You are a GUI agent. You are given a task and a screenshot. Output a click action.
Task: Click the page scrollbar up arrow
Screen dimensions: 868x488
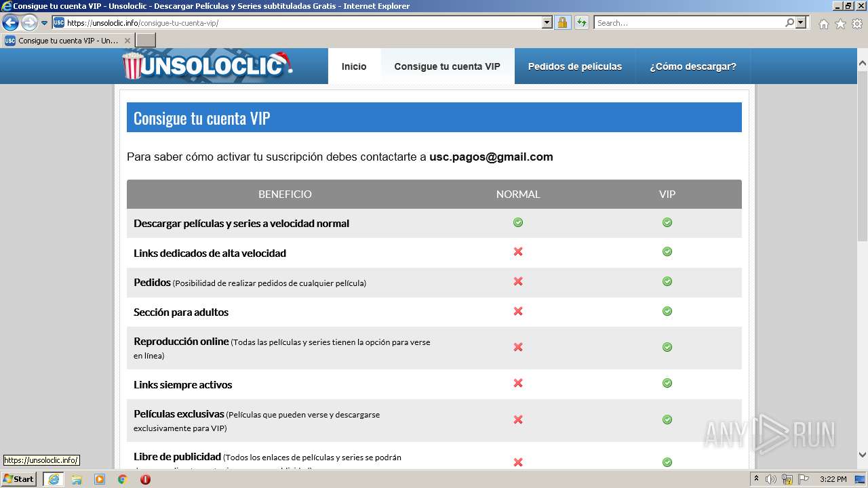[x=863, y=63]
